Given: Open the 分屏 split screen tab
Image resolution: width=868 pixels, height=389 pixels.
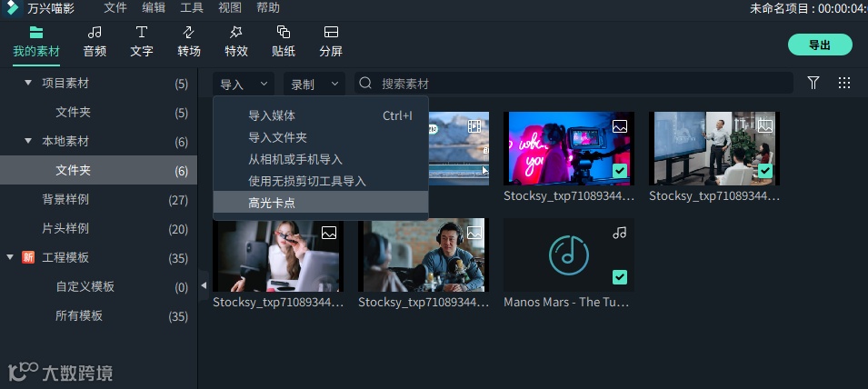Looking at the screenshot, I should [x=331, y=42].
